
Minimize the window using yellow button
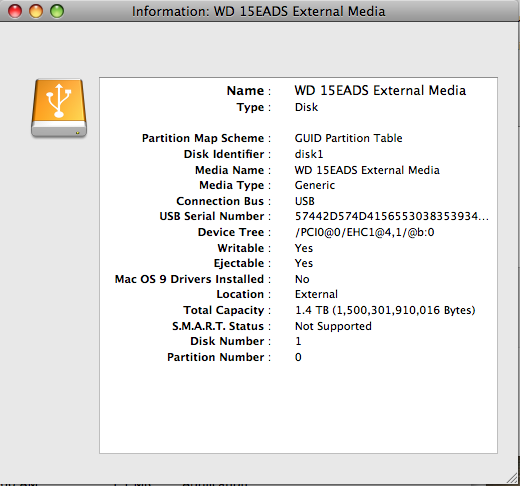(36, 11)
